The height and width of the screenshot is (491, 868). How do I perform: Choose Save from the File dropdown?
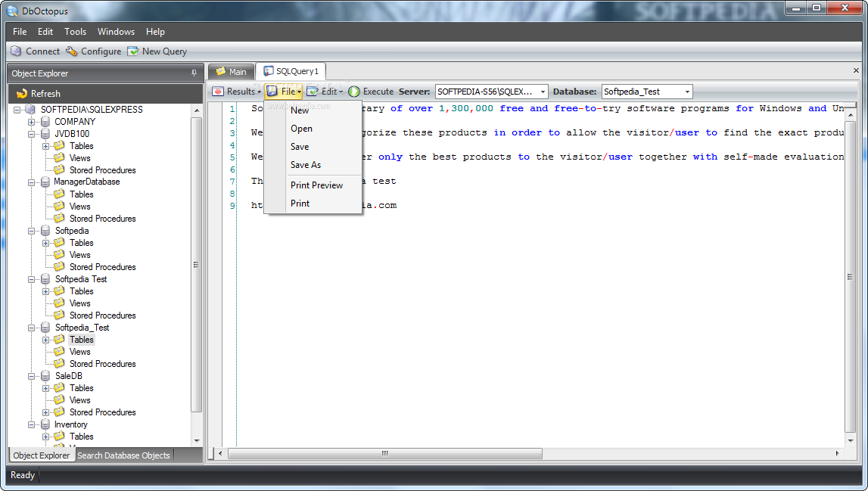tap(313, 147)
